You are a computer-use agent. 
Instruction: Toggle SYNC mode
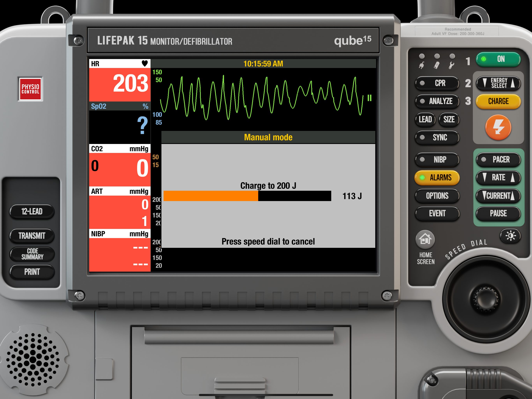coord(437,137)
